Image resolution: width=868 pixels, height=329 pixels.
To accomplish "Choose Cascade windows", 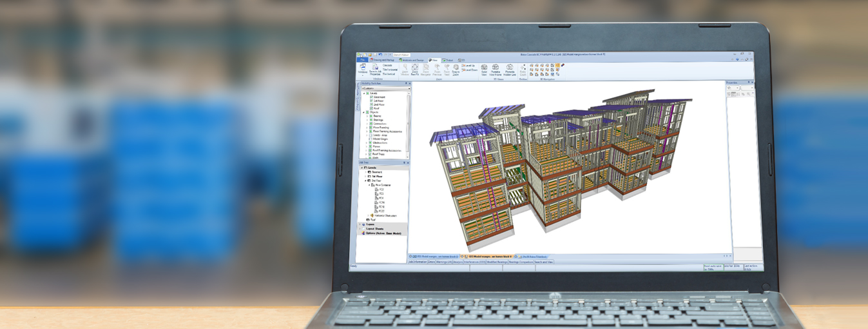I will [x=387, y=65].
